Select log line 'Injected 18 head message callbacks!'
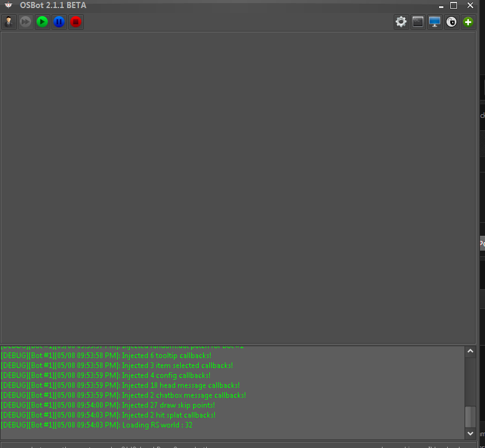The width and height of the screenshot is (485, 448). 120,385
